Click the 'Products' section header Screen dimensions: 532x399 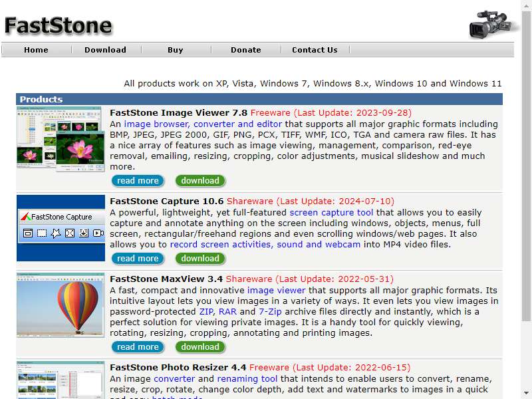click(259, 99)
